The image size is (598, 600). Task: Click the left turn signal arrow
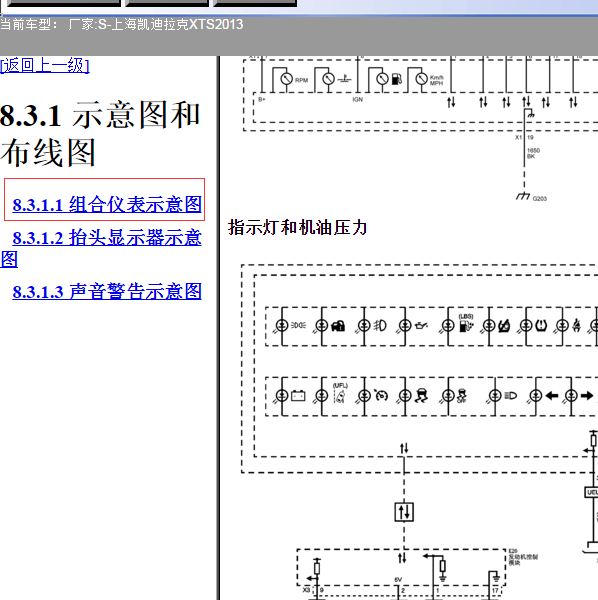click(x=552, y=396)
